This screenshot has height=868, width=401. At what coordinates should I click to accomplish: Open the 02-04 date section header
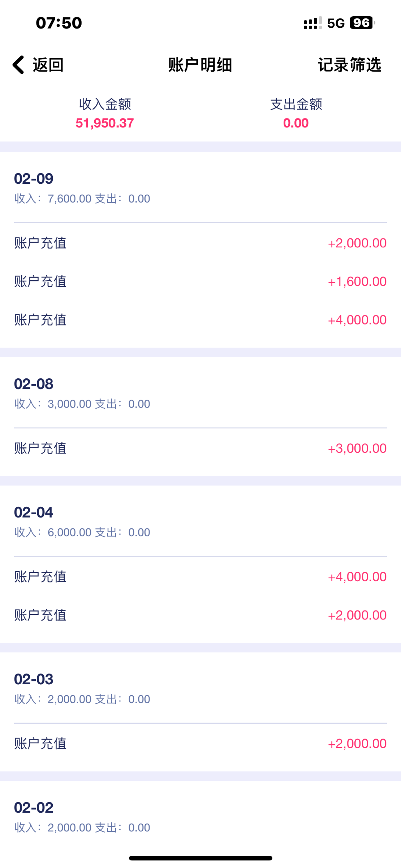click(x=34, y=512)
